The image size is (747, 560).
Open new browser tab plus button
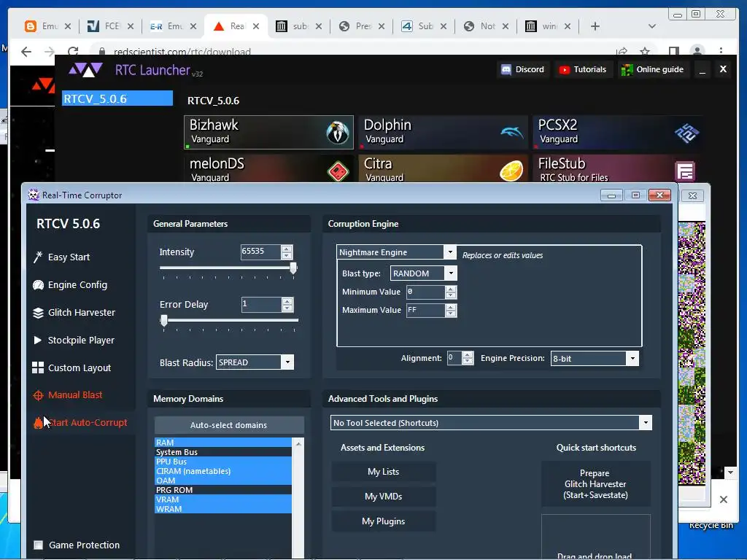[595, 26]
